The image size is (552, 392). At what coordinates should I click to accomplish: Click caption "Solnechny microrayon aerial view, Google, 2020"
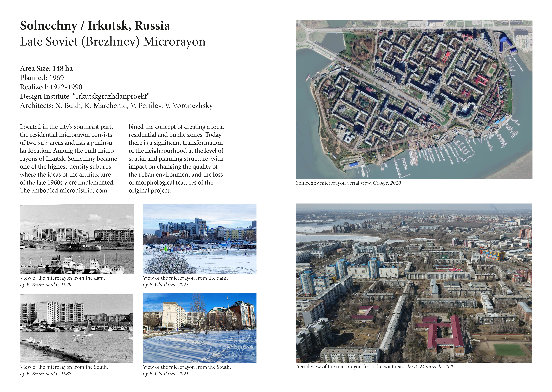click(348, 183)
